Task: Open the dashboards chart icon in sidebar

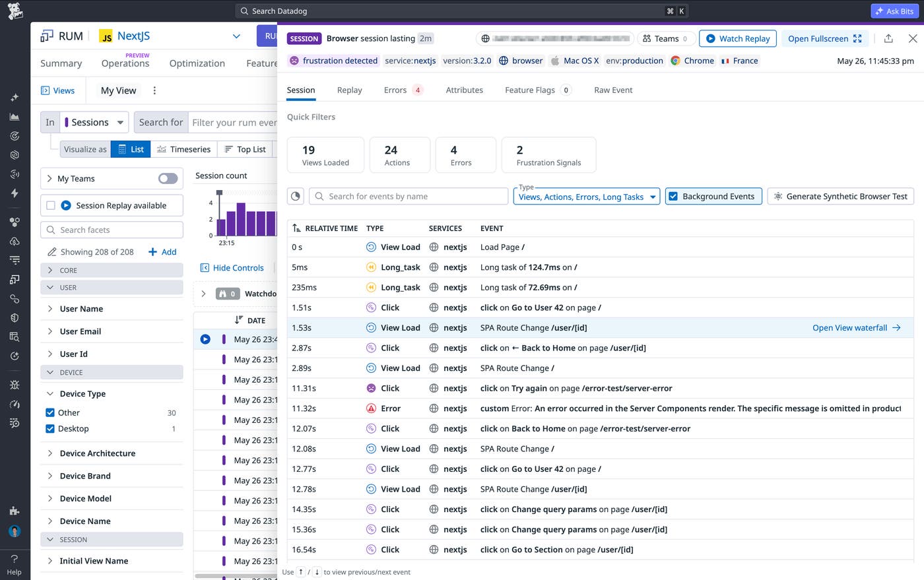Action: [15, 117]
